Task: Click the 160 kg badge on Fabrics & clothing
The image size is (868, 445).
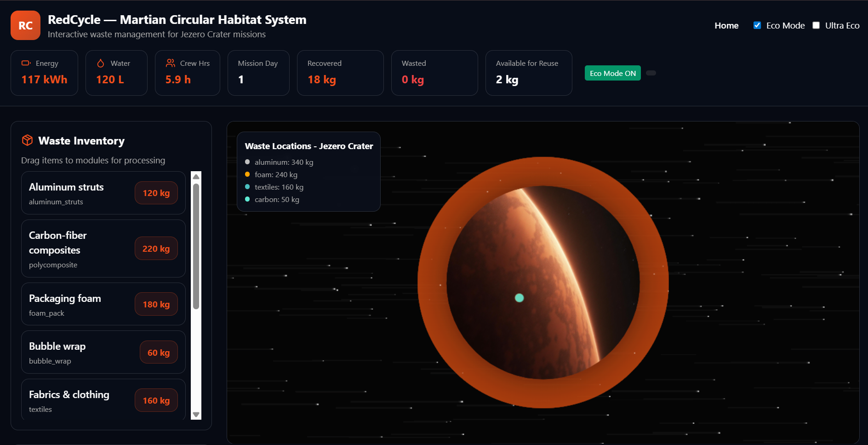Action: (x=156, y=400)
